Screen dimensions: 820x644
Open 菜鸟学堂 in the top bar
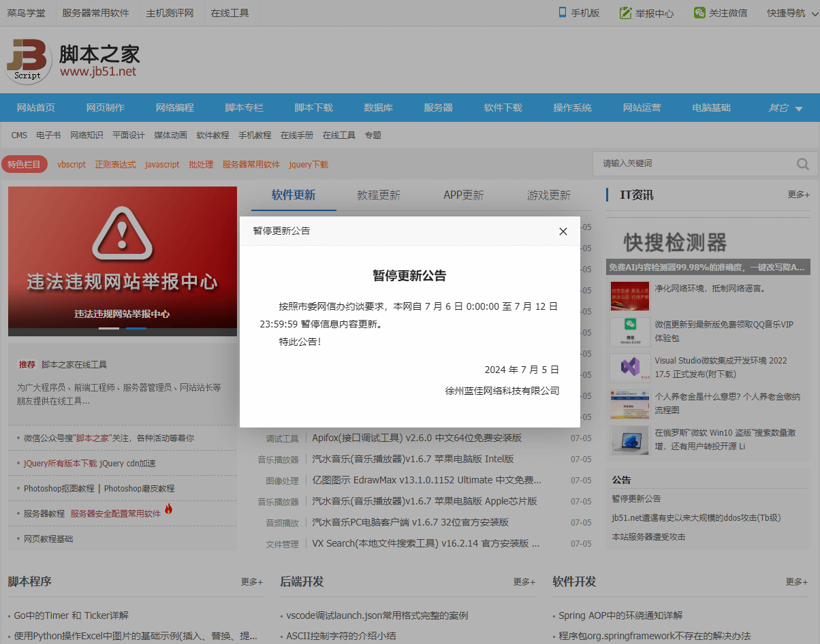[27, 13]
